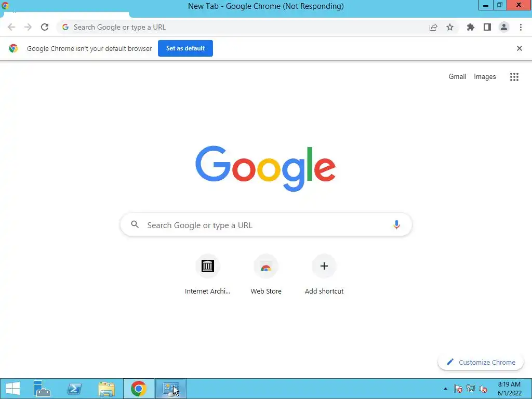Open the profile avatar menu

[504, 27]
